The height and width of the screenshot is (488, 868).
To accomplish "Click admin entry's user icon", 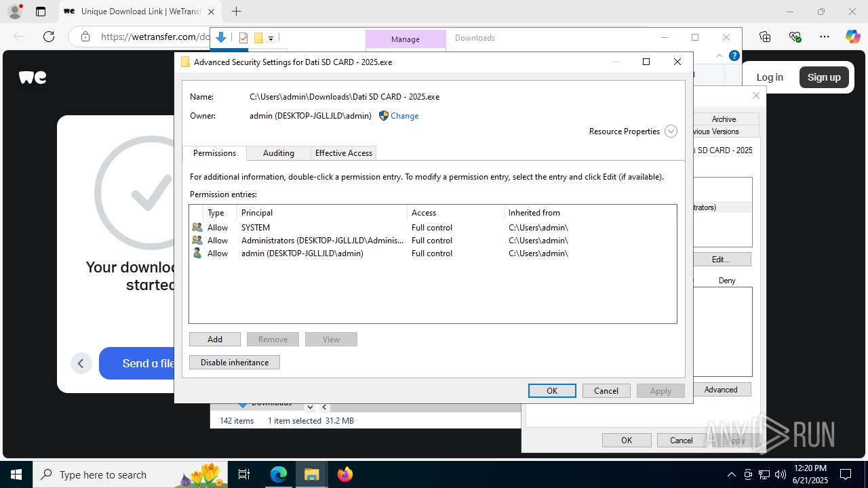I will 197,253.
